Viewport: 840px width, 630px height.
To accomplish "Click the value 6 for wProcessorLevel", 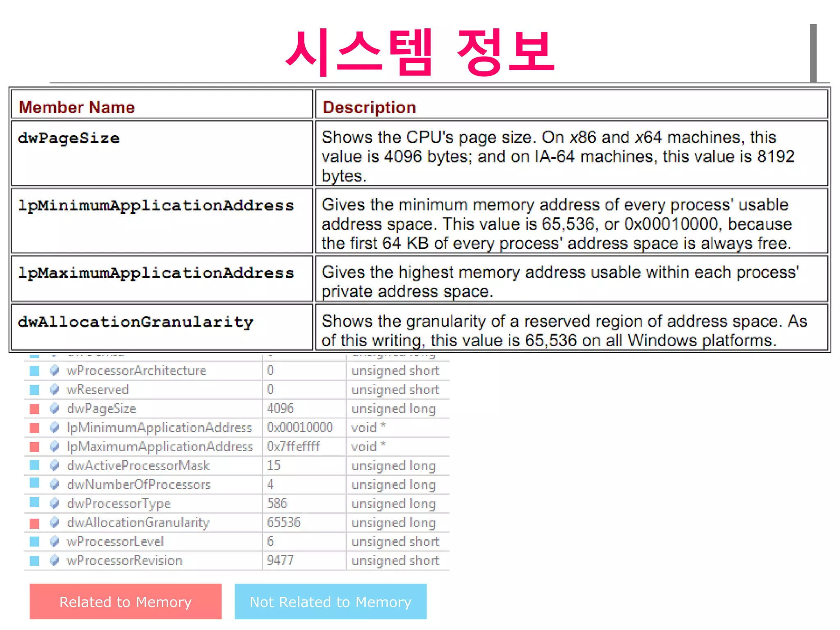I will click(x=270, y=541).
